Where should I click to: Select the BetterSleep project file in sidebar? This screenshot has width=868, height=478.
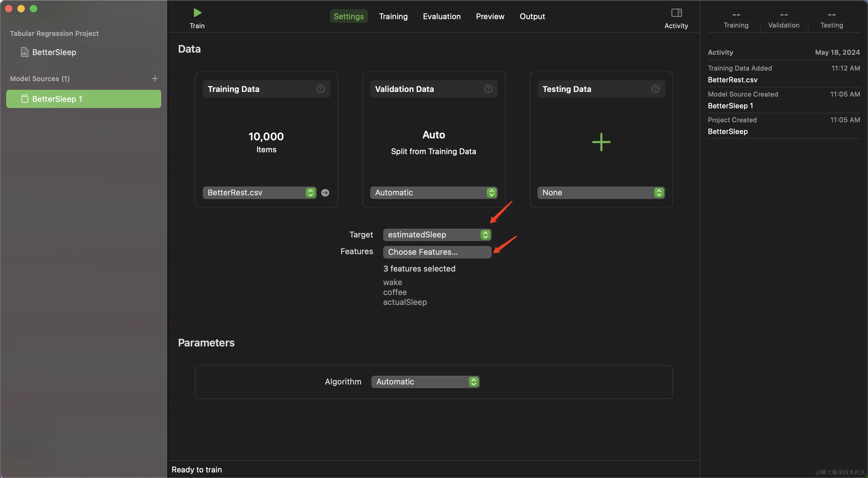coord(54,52)
